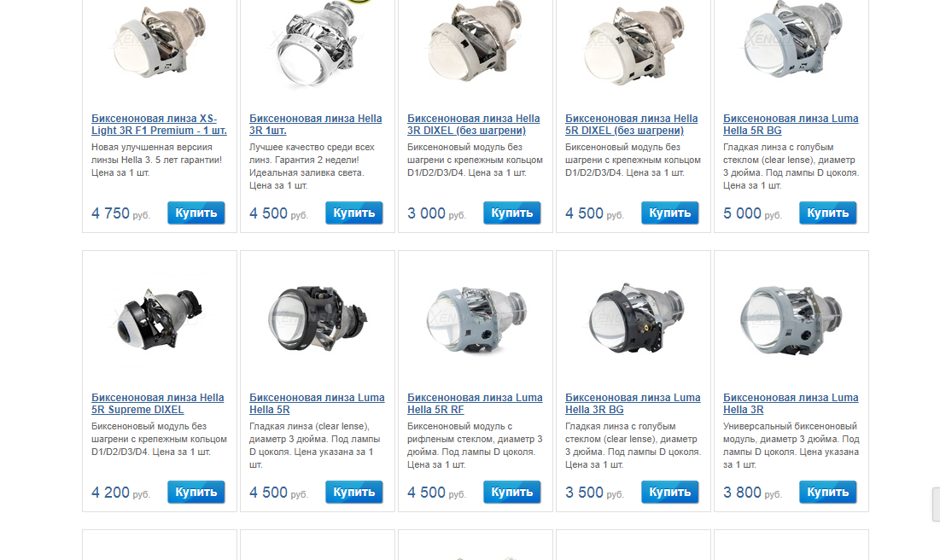Open Hella 3R DIXEL lens product photo

pyautogui.click(x=476, y=44)
